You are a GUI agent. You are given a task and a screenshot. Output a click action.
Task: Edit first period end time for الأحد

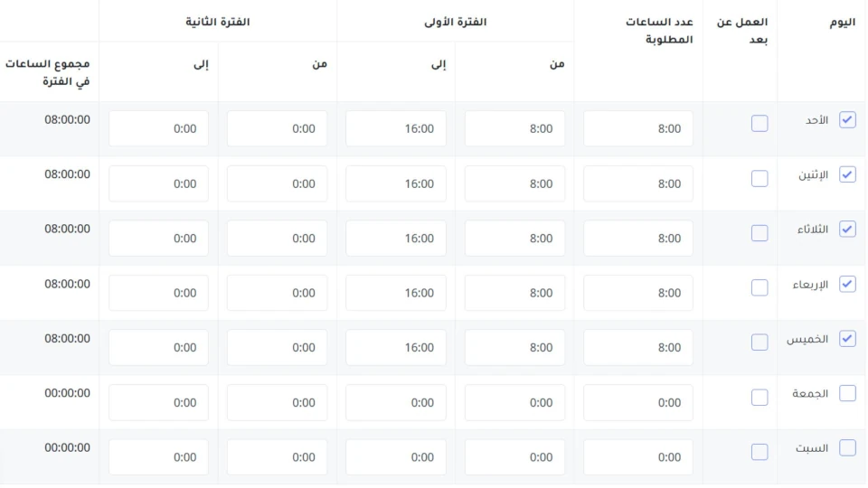point(396,128)
